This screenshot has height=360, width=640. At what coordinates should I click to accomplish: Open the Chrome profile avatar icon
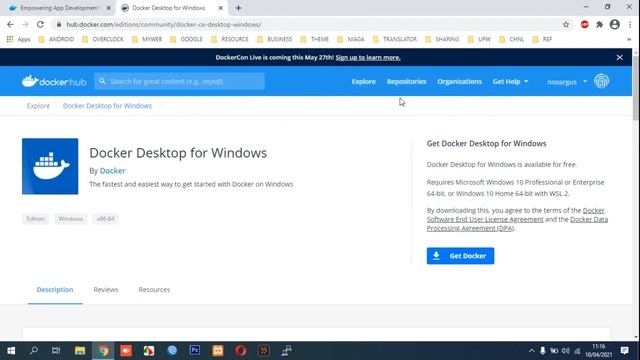point(614,24)
